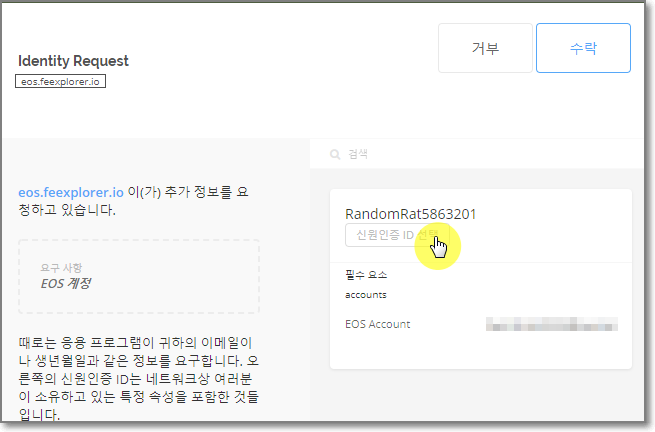Click the 필수 요소 label

pyautogui.click(x=366, y=275)
